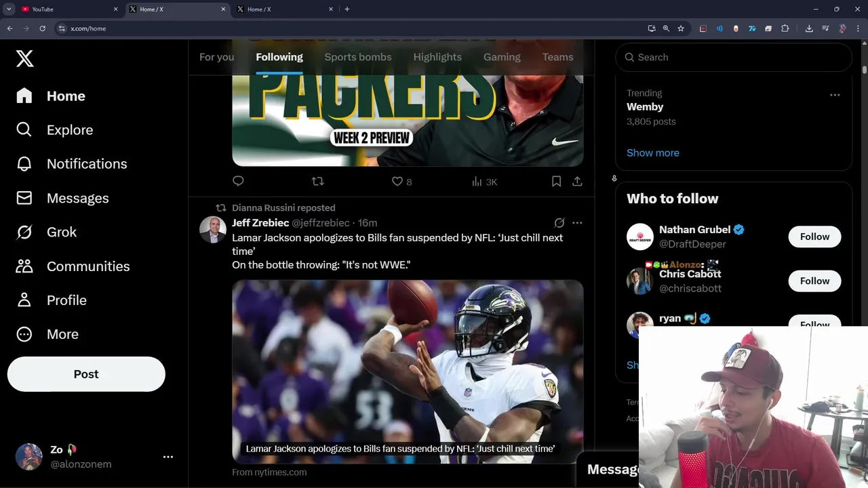Click the Wemby trending topic
The width and height of the screenshot is (868, 488).
click(645, 106)
